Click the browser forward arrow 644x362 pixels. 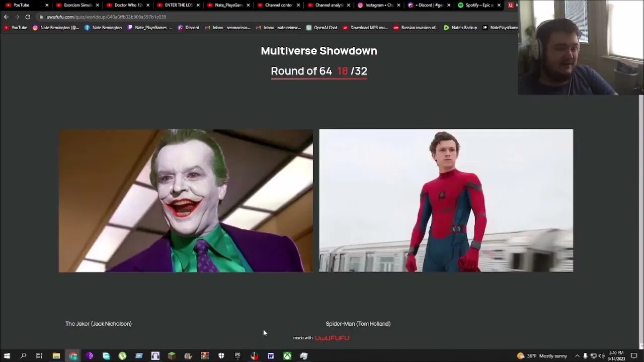pos(17,17)
